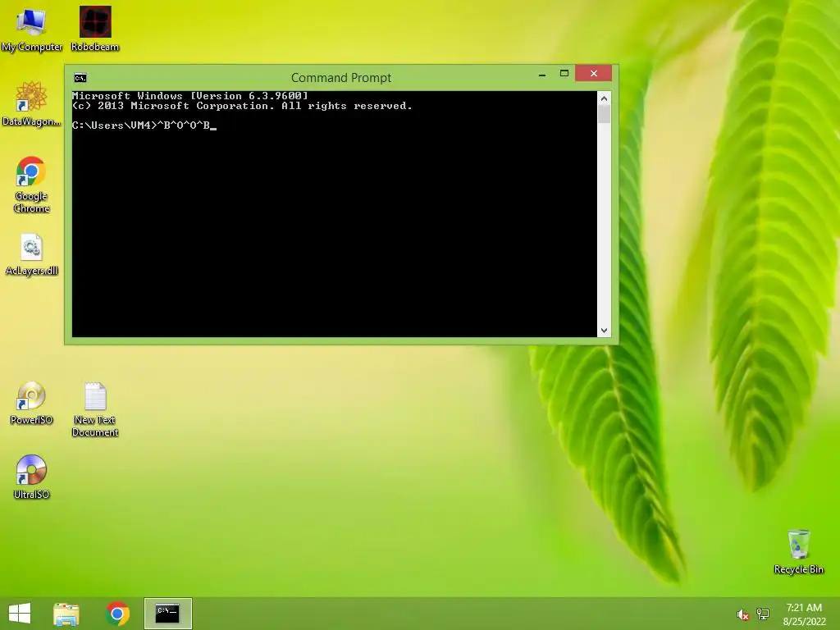
Task: Open the network status tray icon
Action: pyautogui.click(x=763, y=614)
